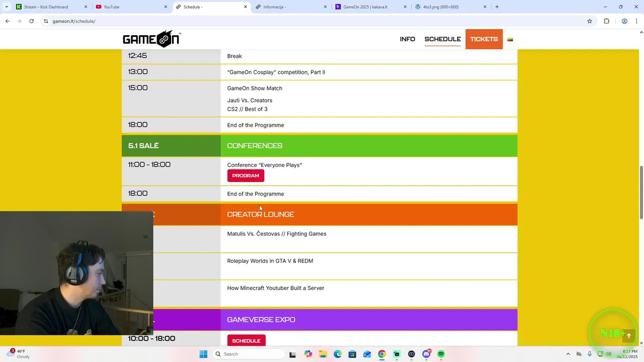Viewport: 644px width, 362px height.
Task: Select the CREATOR LOUNGE section header
Action: [261, 214]
